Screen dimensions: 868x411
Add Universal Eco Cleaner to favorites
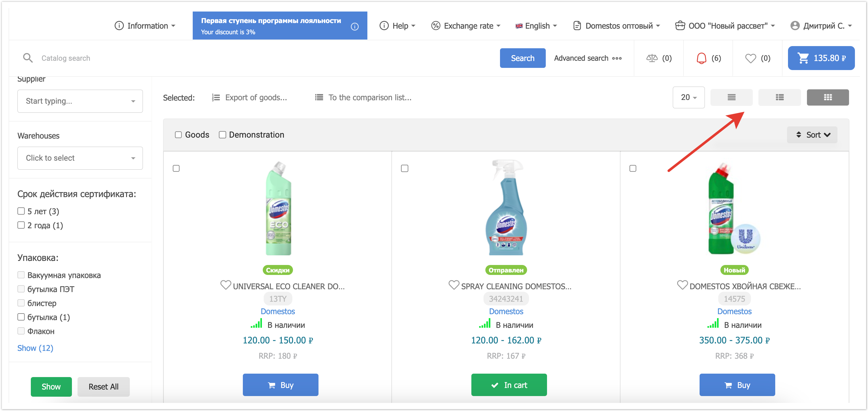pyautogui.click(x=225, y=285)
